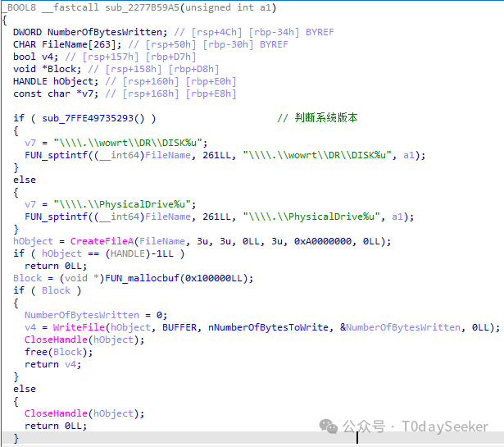
Task: Click the HANDLE hObject declaration
Action: [56, 81]
